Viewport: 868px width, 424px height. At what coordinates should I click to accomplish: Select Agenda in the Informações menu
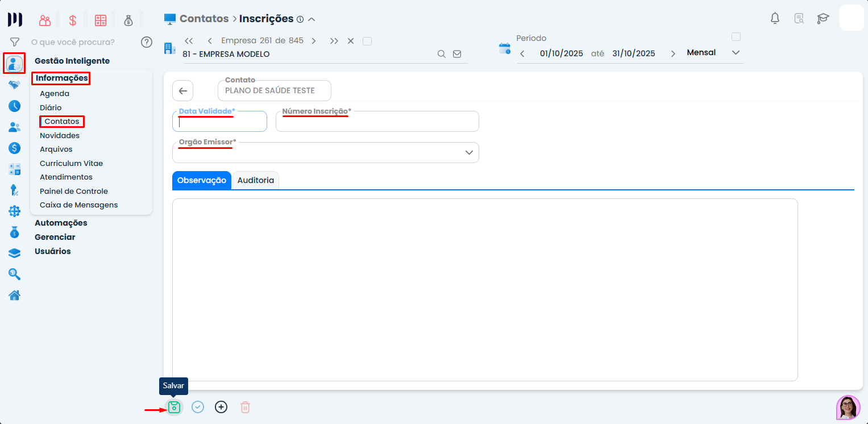(55, 93)
